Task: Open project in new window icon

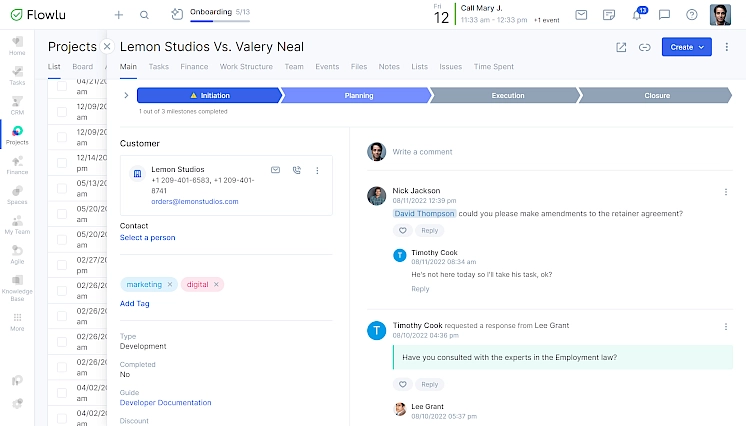Action: pyautogui.click(x=621, y=47)
